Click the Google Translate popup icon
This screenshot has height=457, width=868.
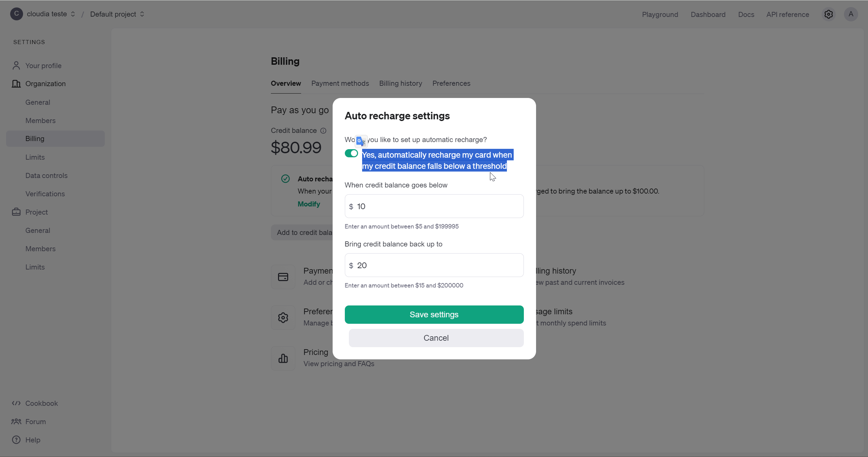pos(361,141)
